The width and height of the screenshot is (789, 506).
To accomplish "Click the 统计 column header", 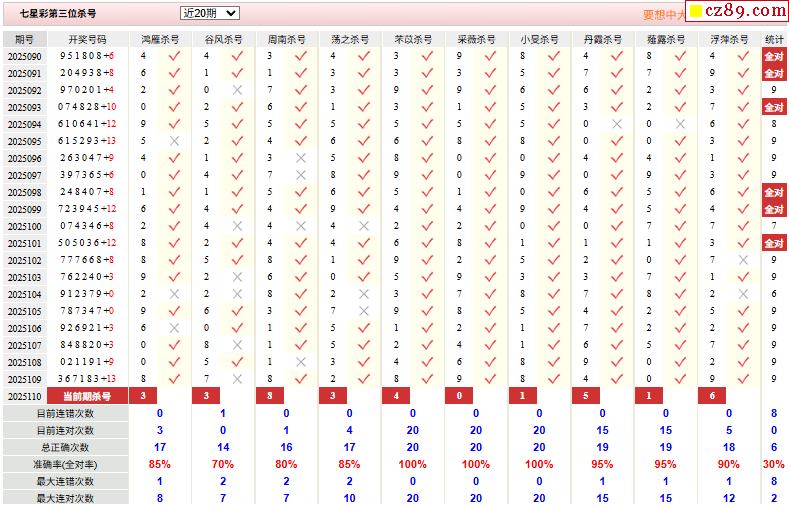I will [774, 39].
